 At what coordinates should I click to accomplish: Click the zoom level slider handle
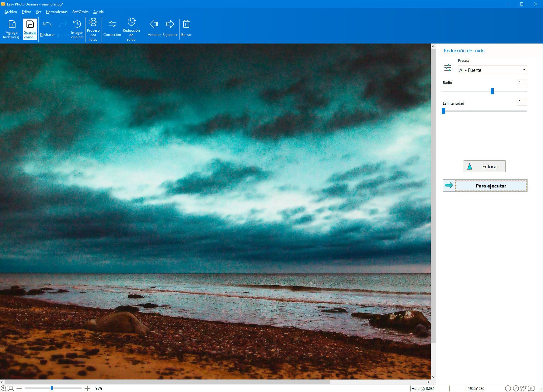52,388
